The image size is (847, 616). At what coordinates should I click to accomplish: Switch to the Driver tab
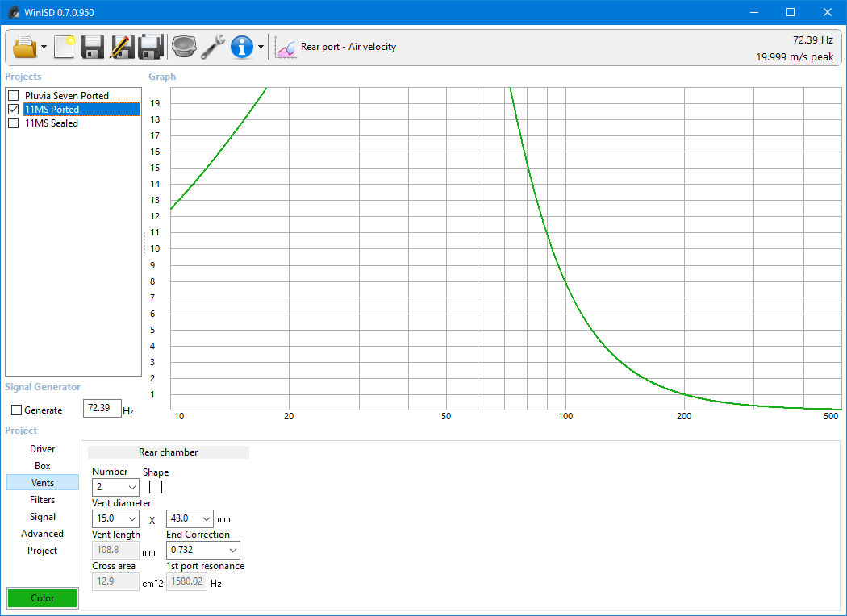[x=43, y=449]
